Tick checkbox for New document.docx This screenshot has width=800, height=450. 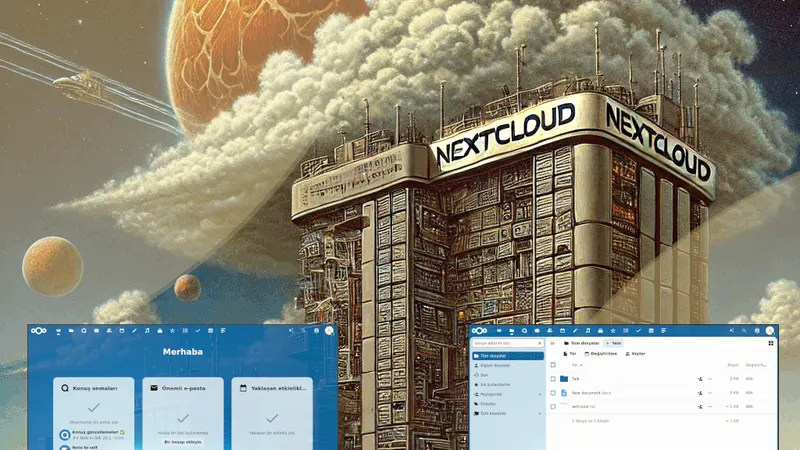(x=553, y=393)
